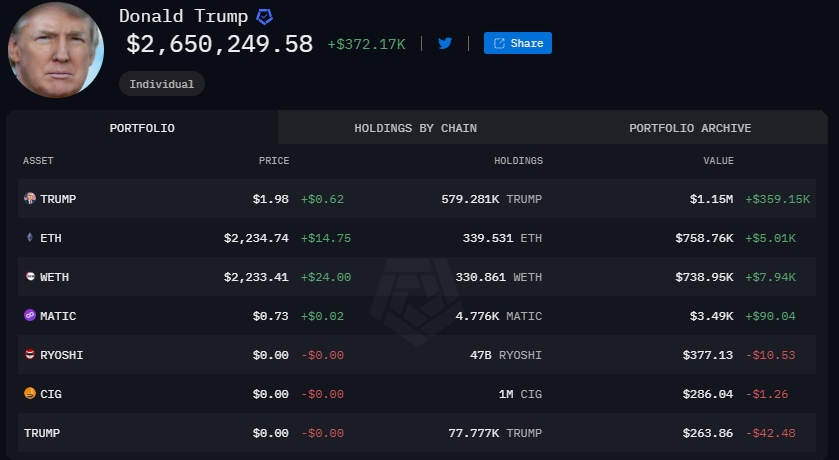Switch to the Portfolio tab
The height and width of the screenshot is (460, 839).
coord(142,128)
